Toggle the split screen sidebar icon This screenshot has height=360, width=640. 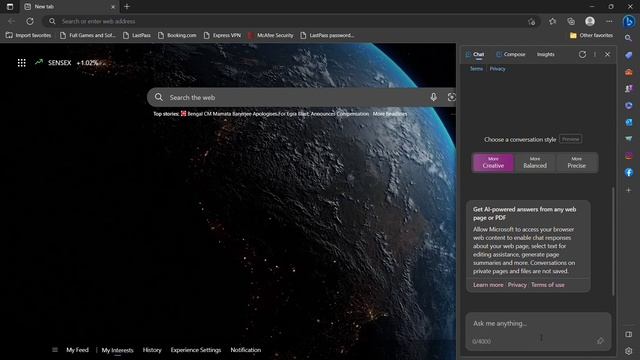click(x=629, y=334)
